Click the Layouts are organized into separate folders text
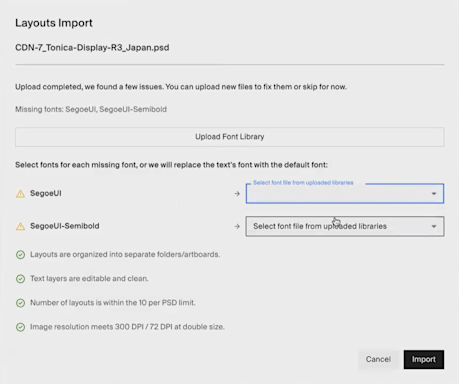 point(125,255)
